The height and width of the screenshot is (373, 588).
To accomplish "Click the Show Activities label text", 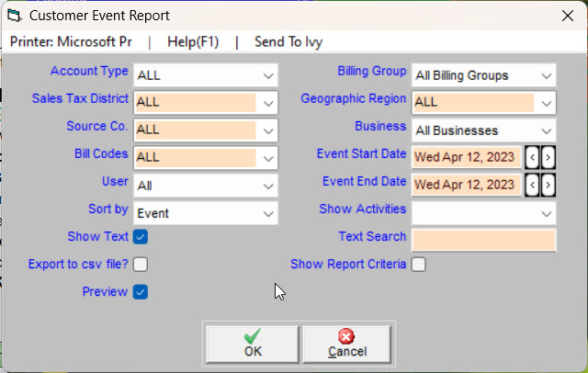I will pyautogui.click(x=363, y=209).
